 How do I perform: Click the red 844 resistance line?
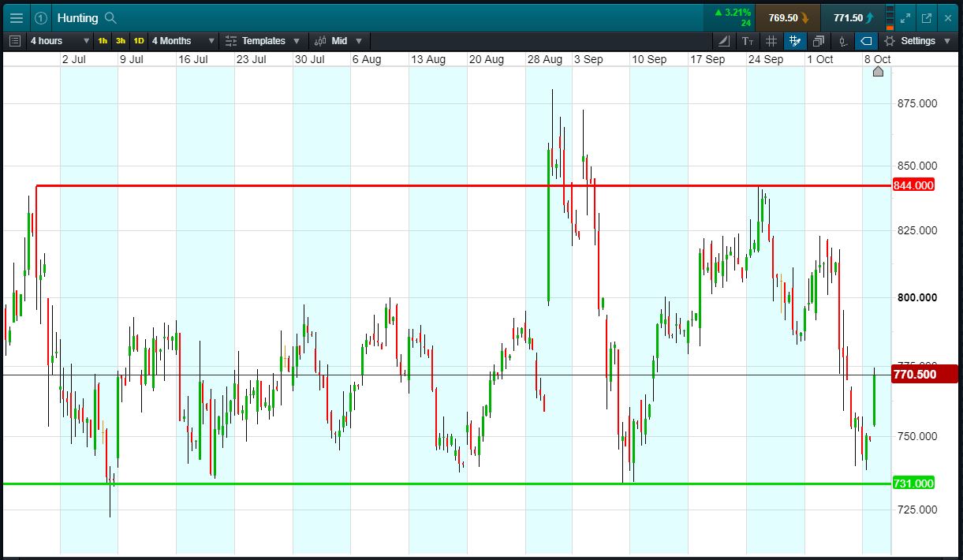point(463,185)
